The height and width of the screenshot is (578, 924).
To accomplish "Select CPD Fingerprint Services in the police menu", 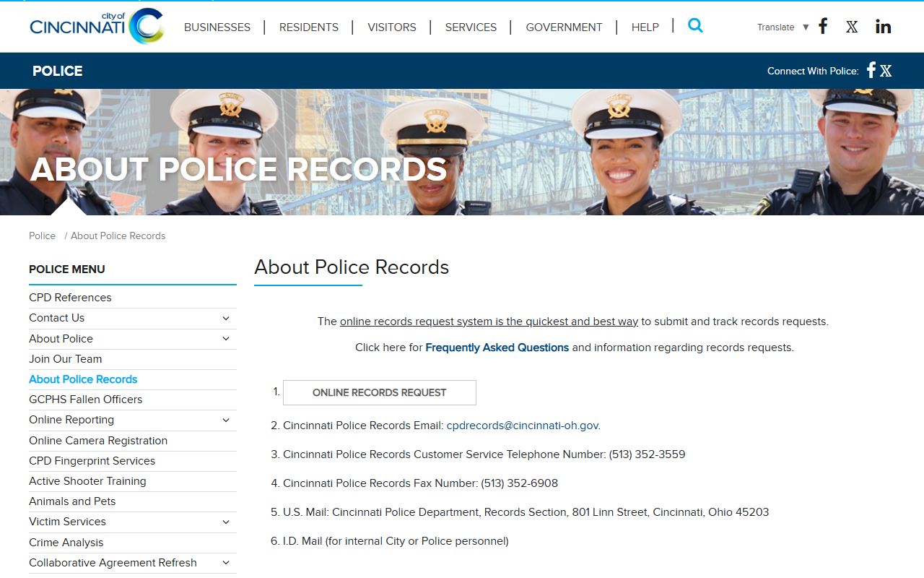I will [x=92, y=461].
